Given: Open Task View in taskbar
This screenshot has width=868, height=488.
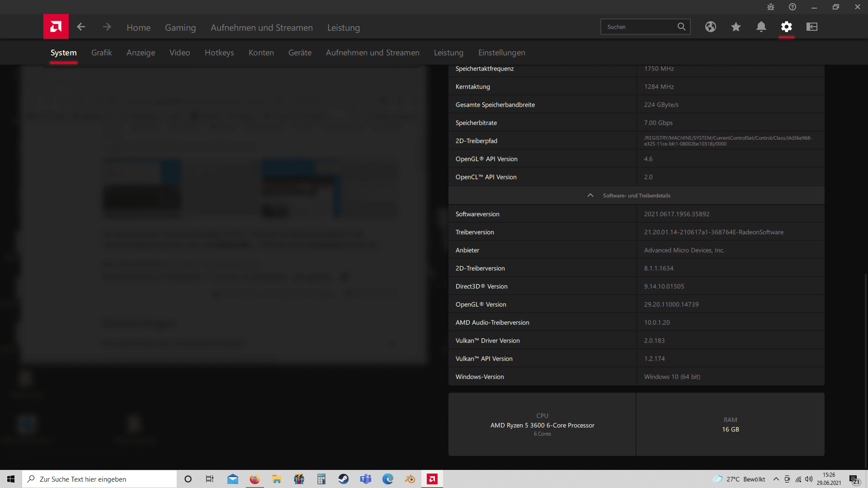Looking at the screenshot, I should pyautogui.click(x=210, y=479).
